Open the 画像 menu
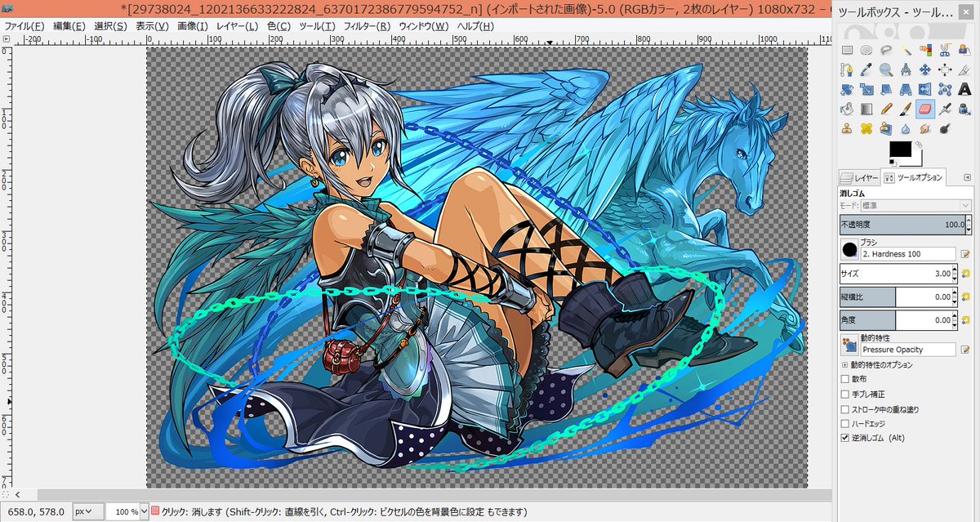Screen dimensions: 980x522 pos(192,26)
